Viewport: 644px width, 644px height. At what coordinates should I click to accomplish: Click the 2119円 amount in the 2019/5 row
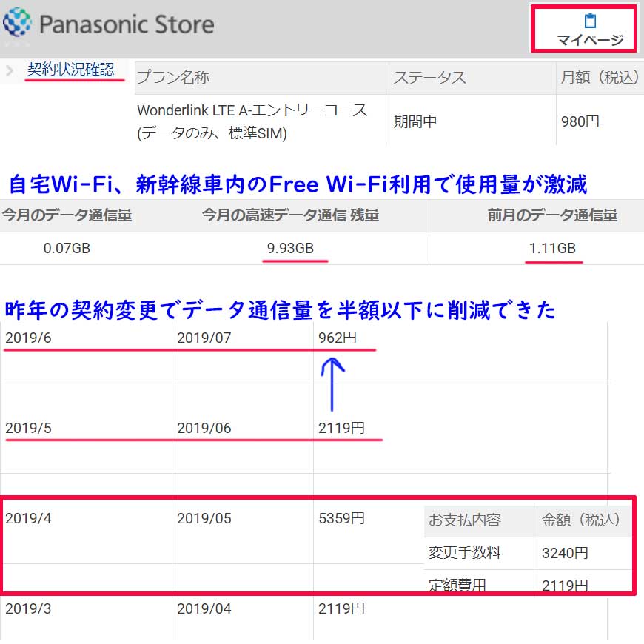pyautogui.click(x=342, y=428)
